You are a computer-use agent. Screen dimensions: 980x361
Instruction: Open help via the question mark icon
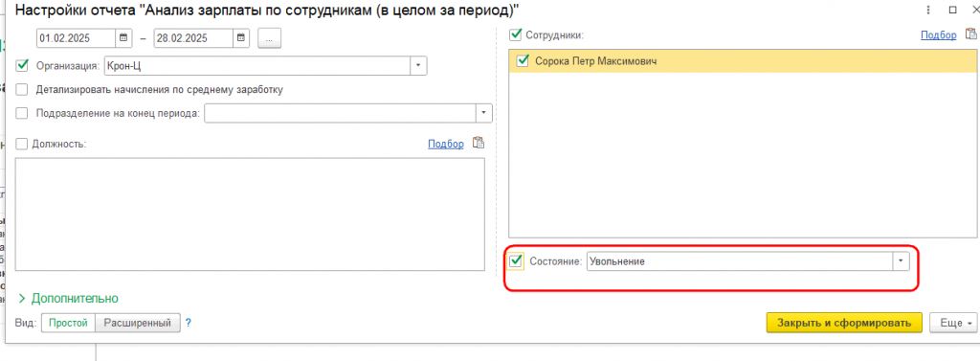click(189, 323)
